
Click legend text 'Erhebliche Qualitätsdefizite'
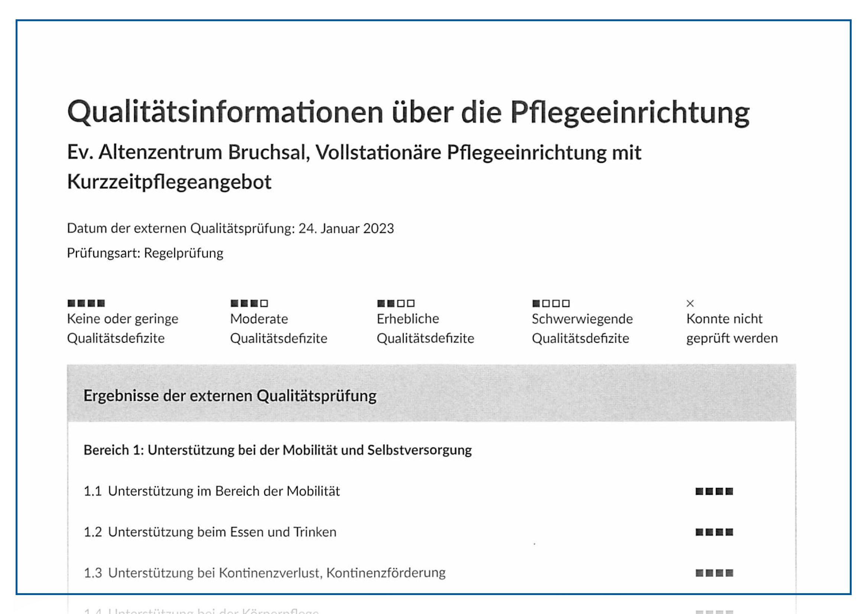pyautogui.click(x=426, y=329)
